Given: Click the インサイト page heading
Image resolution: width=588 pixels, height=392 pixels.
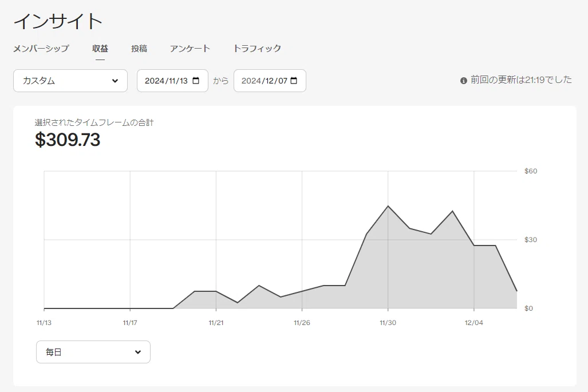Looking at the screenshot, I should 58,21.
